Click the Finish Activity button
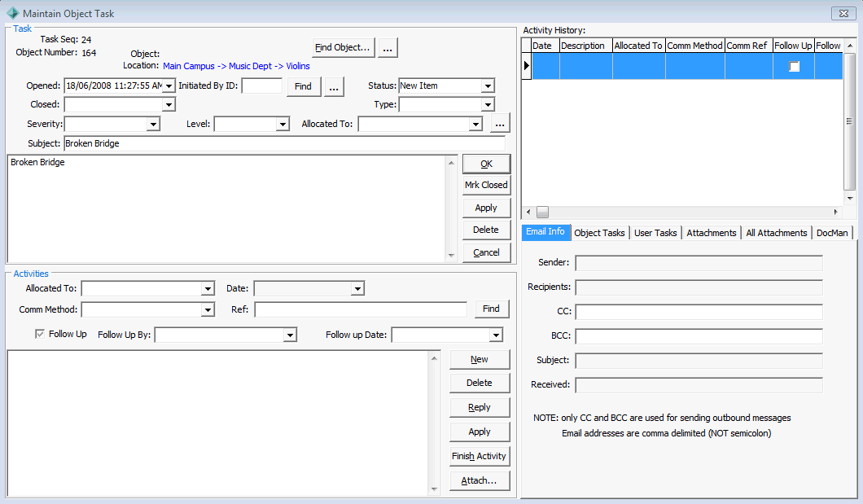The width and height of the screenshot is (863, 504). tap(480, 456)
